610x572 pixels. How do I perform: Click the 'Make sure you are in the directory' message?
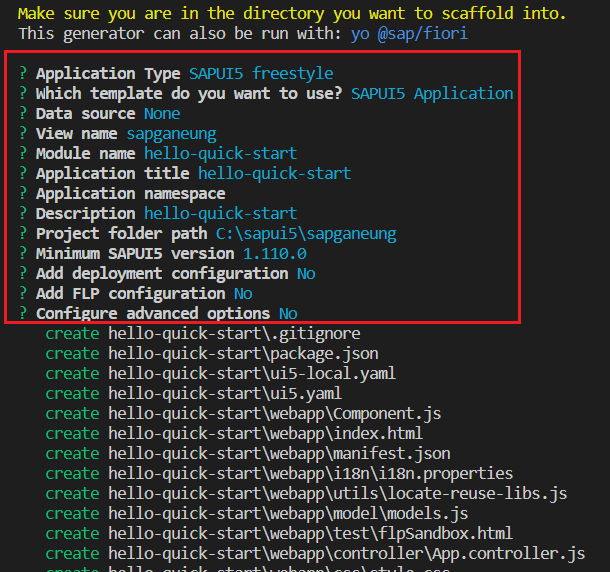292,14
